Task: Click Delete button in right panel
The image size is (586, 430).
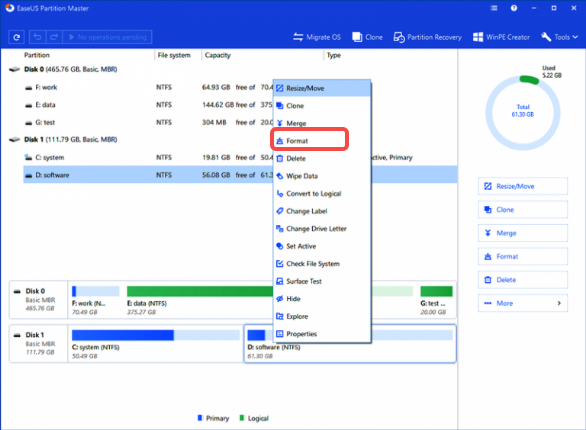Action: (523, 280)
